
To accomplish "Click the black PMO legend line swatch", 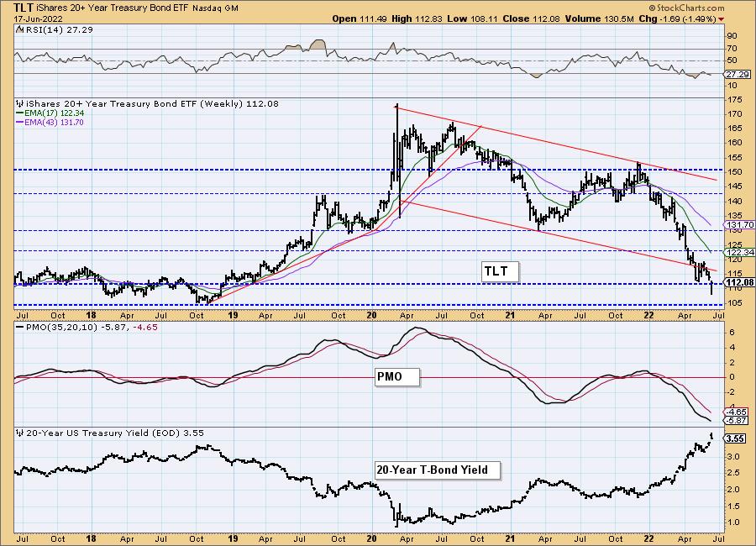I will pos(20,327).
